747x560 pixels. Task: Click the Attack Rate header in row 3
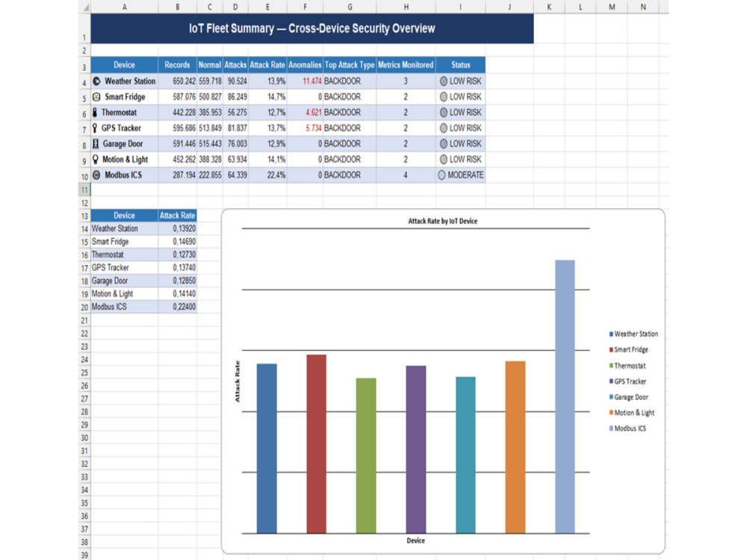click(267, 65)
